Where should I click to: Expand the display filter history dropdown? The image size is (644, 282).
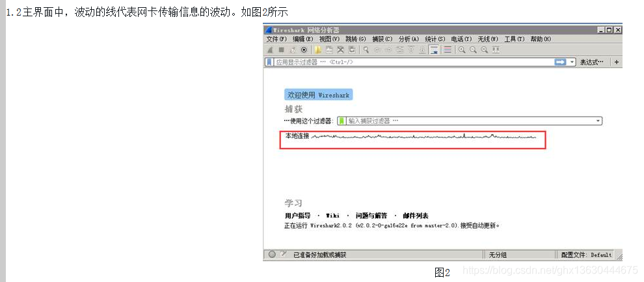coord(572,62)
